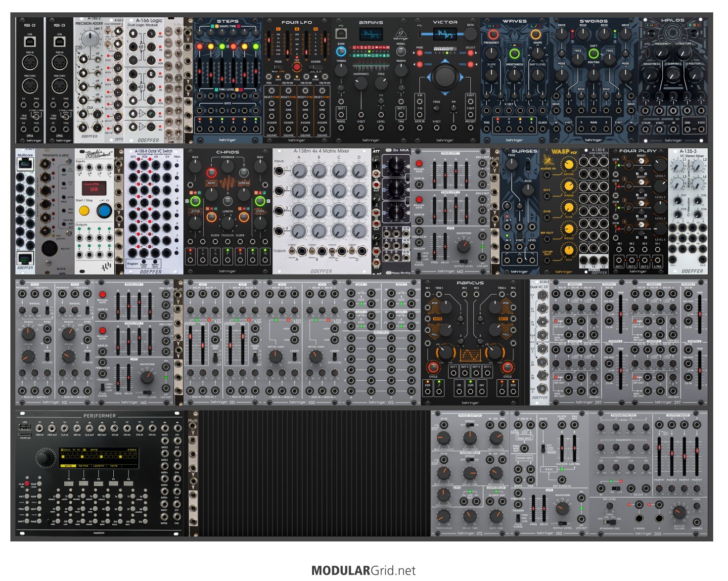Toggle the MODE switch on FOUR LFO
The image size is (728, 581).
[278, 67]
